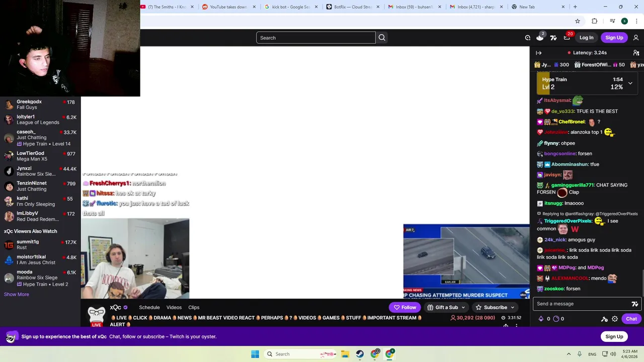Click the verified badge next to xQc

pyautogui.click(x=125, y=307)
